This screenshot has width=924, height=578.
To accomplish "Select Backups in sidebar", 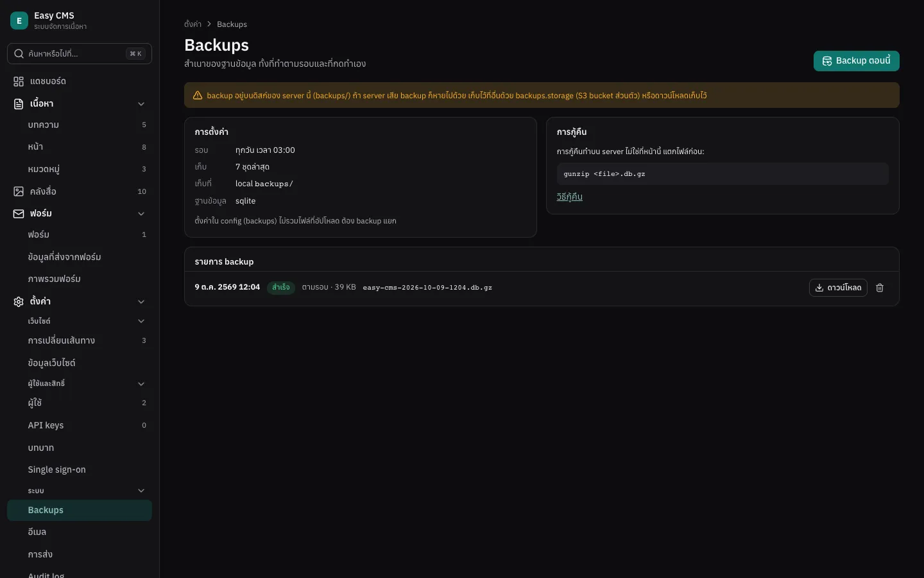I will (x=80, y=510).
